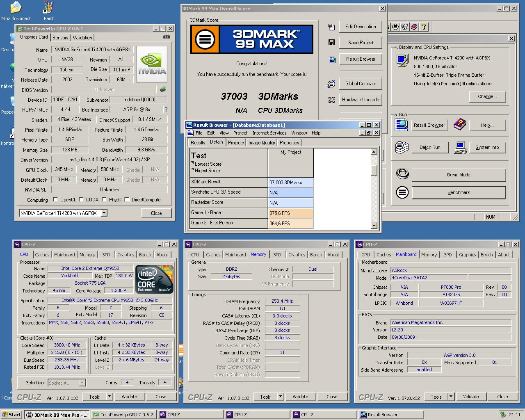Click the benchmark circle icon in 3DMark toolbar
The height and width of the screenshot is (420, 525).
(395, 27)
